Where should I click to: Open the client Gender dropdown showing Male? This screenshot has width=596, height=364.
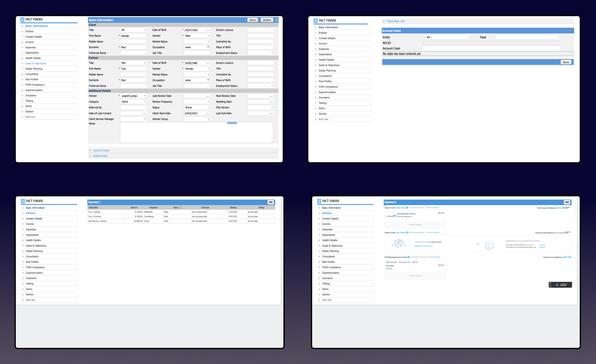(197, 36)
